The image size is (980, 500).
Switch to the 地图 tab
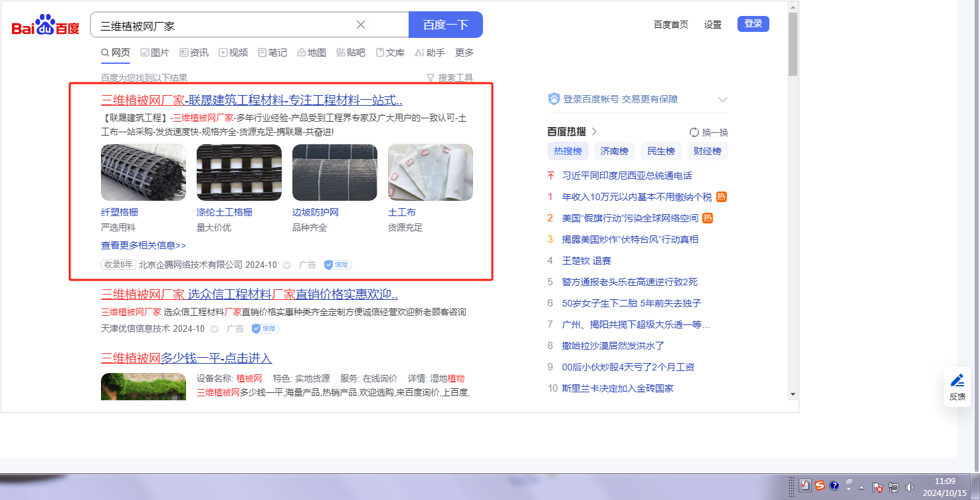pos(312,53)
